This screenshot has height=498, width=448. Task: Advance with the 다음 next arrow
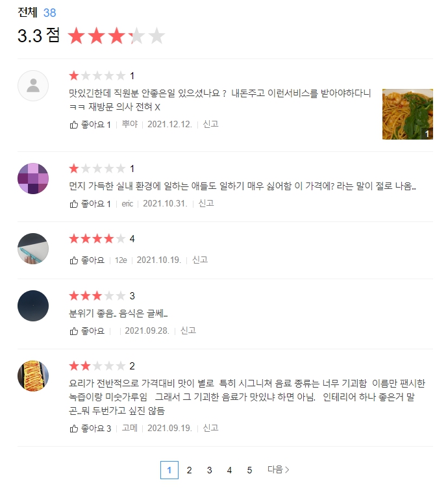pos(278,469)
